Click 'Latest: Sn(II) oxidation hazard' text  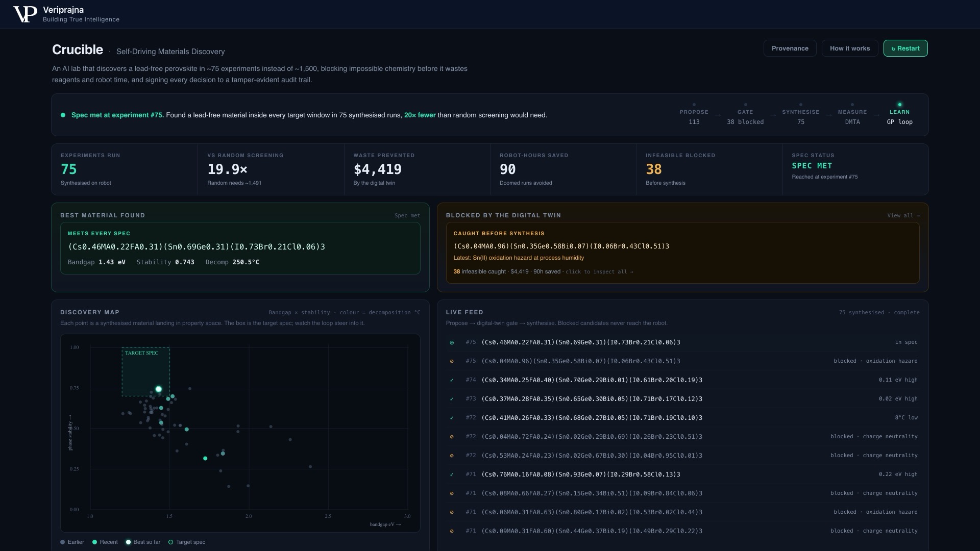519,258
